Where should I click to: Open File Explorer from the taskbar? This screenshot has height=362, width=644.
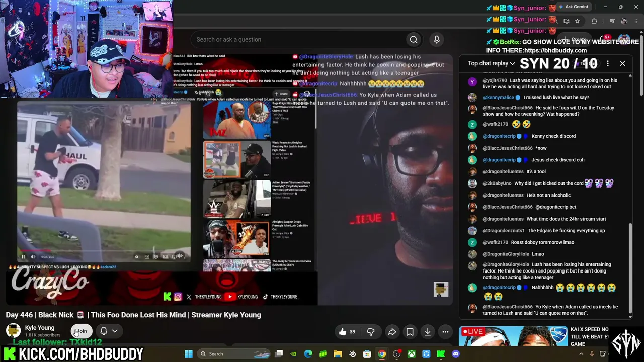[338, 354]
